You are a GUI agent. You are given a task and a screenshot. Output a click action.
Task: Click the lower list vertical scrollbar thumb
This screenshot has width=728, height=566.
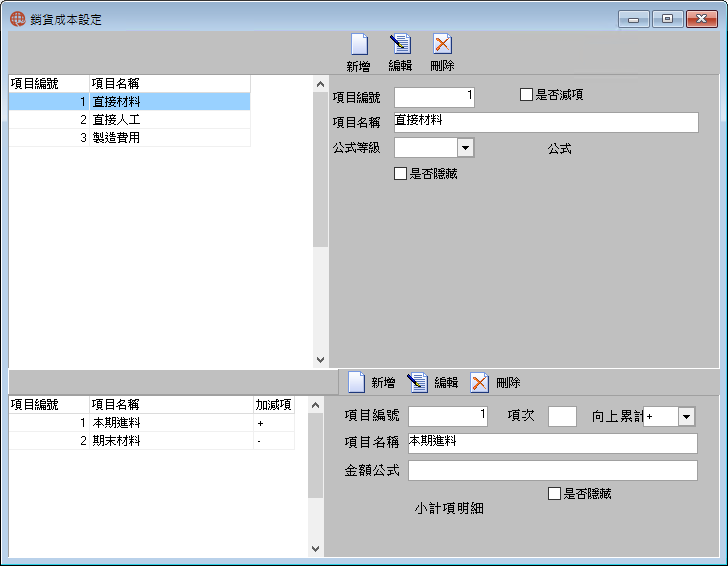click(316, 455)
